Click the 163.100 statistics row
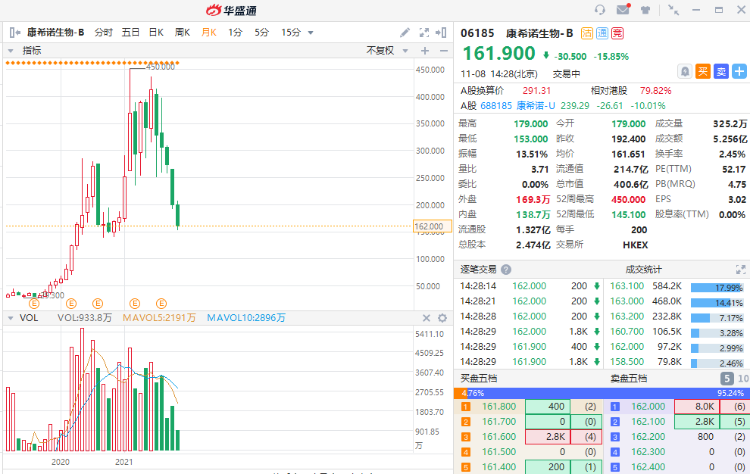The height and width of the screenshot is (474, 750). click(677, 286)
